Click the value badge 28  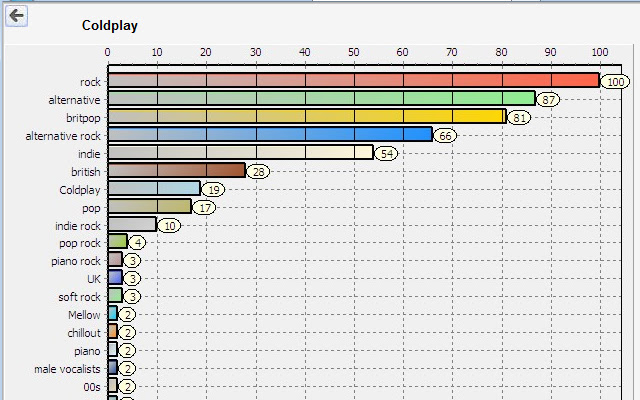point(258,172)
